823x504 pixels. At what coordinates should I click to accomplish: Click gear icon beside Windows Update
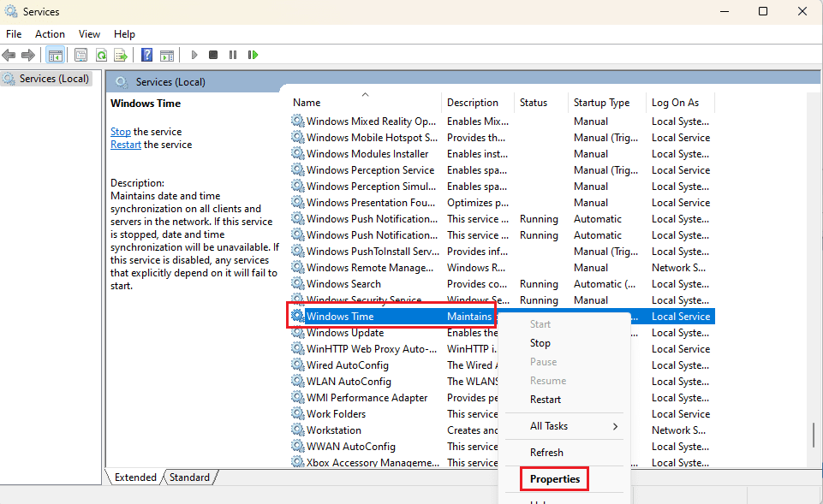point(298,333)
